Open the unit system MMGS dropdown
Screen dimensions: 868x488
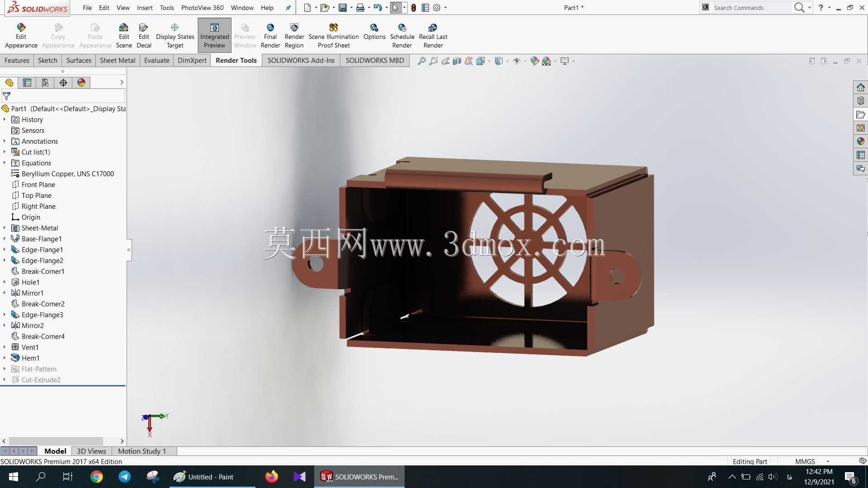pyautogui.click(x=828, y=461)
